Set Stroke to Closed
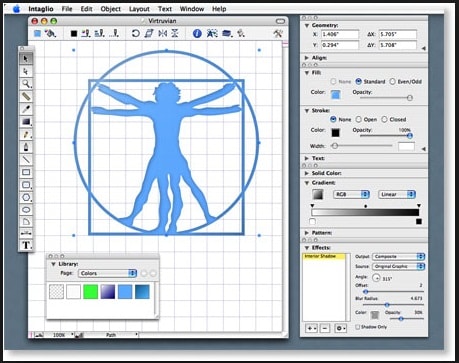This screenshot has height=363, width=459. click(x=384, y=119)
